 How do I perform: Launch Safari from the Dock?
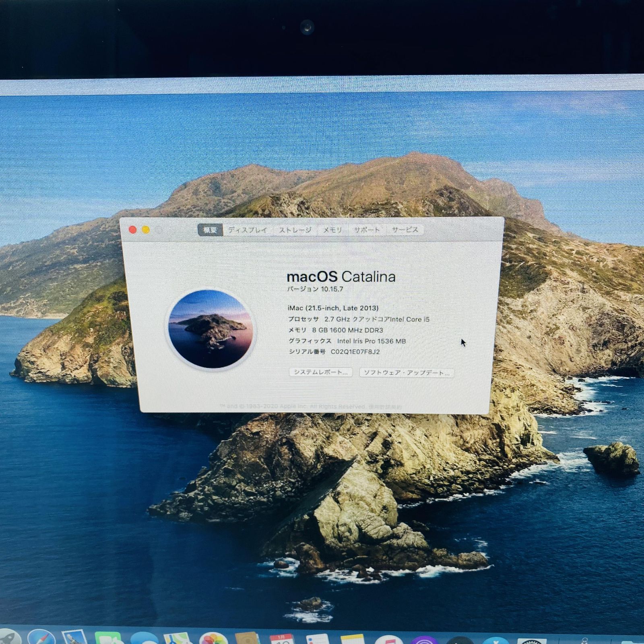(x=41, y=638)
